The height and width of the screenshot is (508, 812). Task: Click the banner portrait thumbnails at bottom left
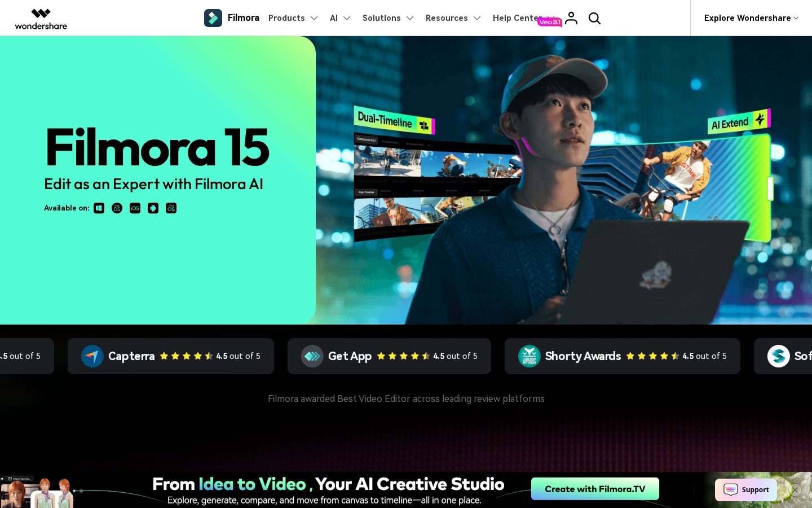coord(37,492)
